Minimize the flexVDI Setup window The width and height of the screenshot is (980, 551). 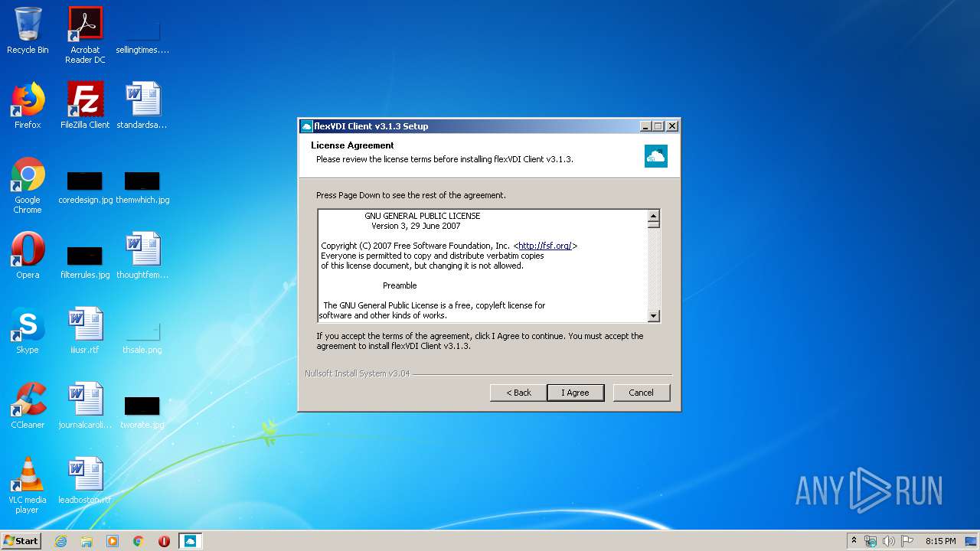[645, 126]
